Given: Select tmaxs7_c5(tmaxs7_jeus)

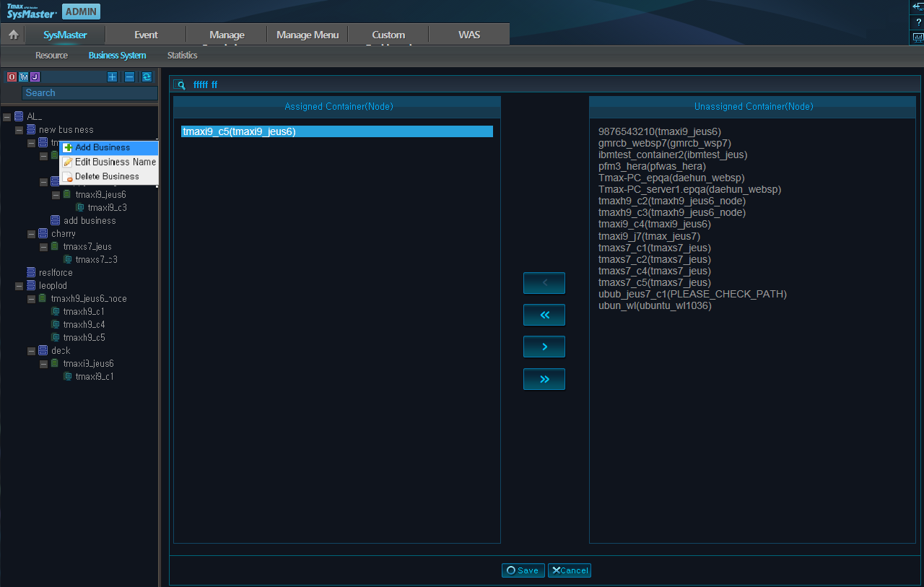Looking at the screenshot, I should [x=655, y=282].
